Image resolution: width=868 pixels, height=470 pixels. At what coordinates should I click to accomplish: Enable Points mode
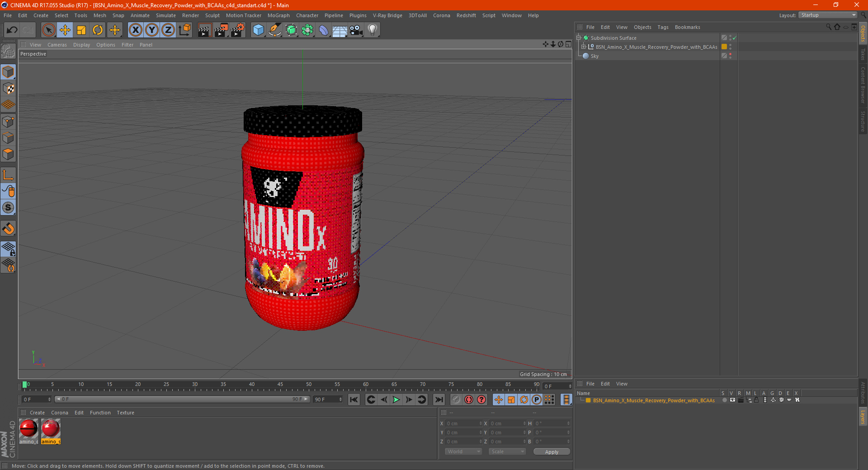[x=8, y=122]
